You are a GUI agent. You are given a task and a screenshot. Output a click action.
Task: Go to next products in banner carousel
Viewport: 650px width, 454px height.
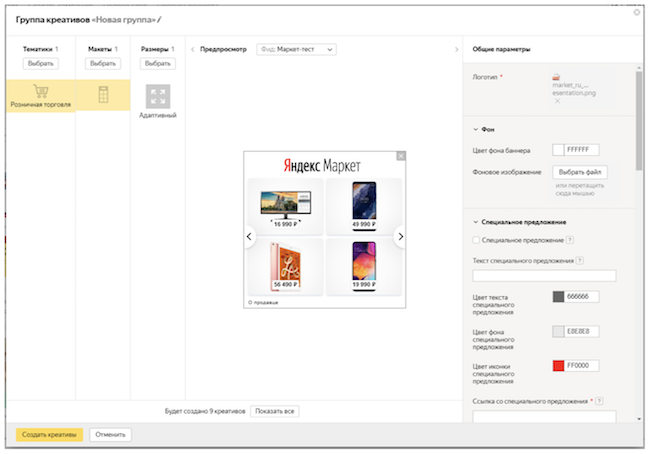click(x=400, y=237)
